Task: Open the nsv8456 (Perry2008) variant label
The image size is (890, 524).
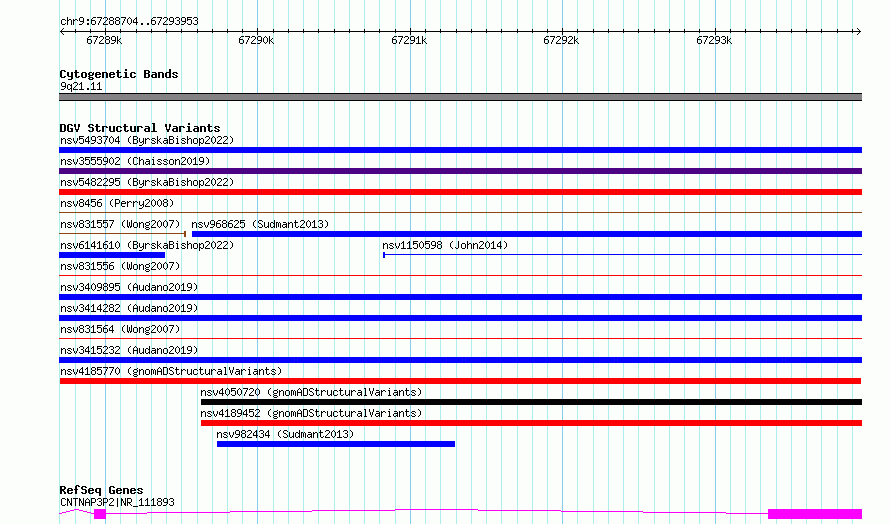Action: (x=117, y=203)
